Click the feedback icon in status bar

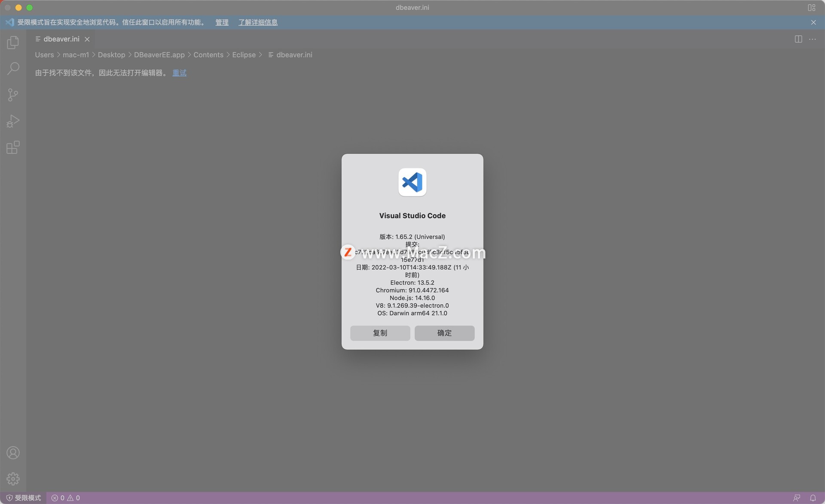click(797, 498)
